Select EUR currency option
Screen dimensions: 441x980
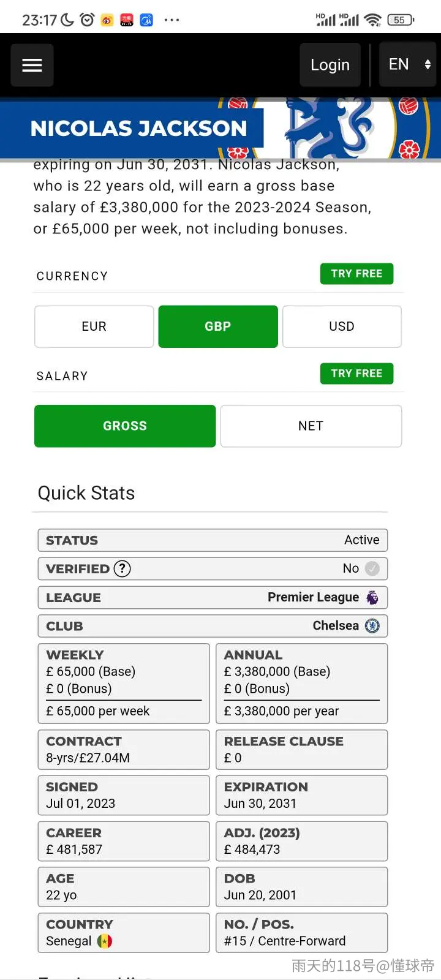point(94,326)
